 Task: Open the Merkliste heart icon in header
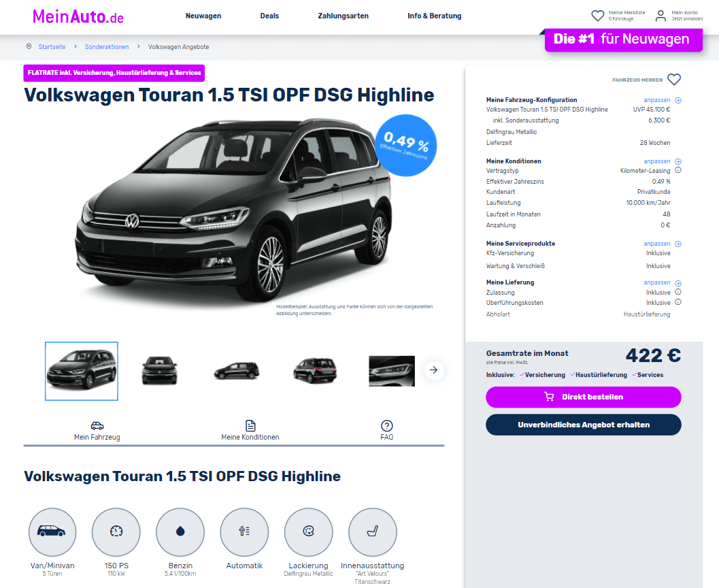(597, 16)
